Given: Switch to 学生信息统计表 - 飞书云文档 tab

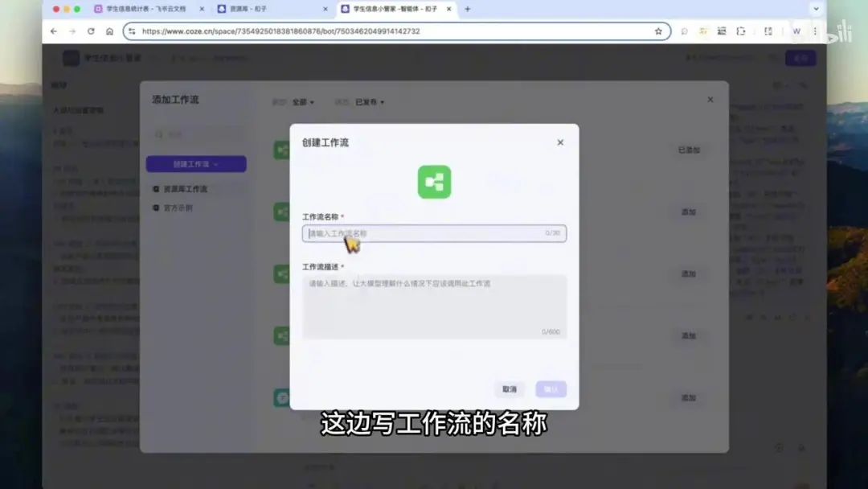Looking at the screenshot, I should tap(146, 9).
